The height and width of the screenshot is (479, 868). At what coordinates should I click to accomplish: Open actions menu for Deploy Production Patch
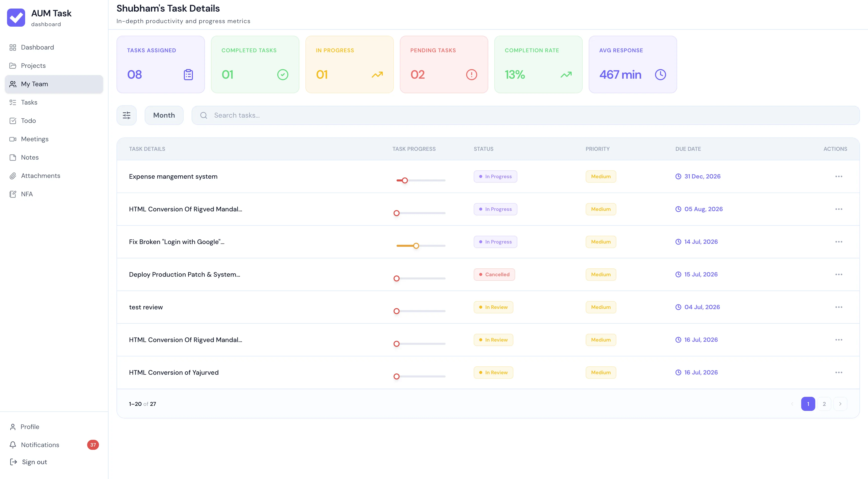(839, 274)
